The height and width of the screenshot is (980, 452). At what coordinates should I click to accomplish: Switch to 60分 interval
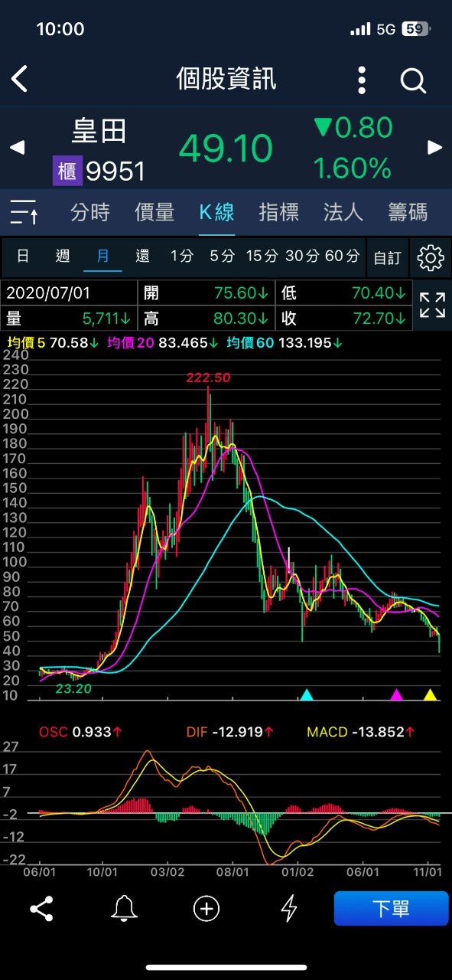pos(342,256)
